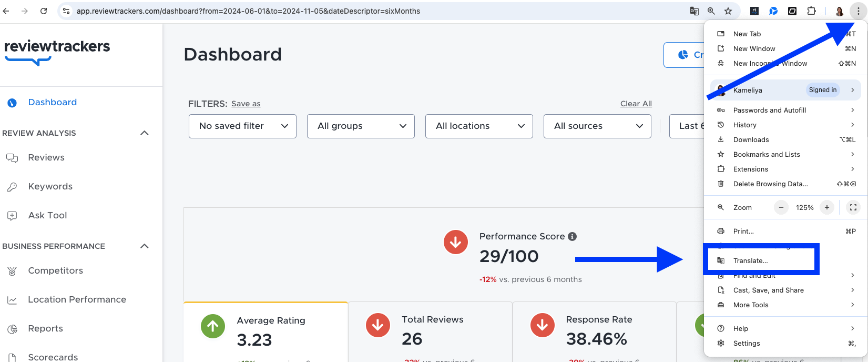
Task: Open the black parallelogram extension icon
Action: [792, 11]
